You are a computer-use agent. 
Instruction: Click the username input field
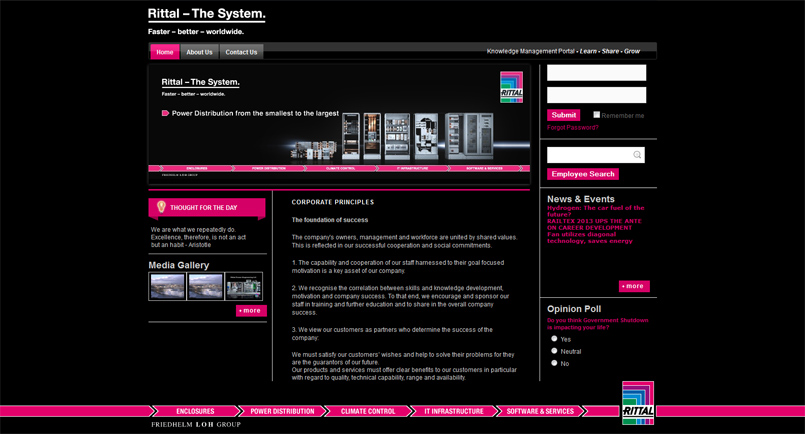click(597, 73)
